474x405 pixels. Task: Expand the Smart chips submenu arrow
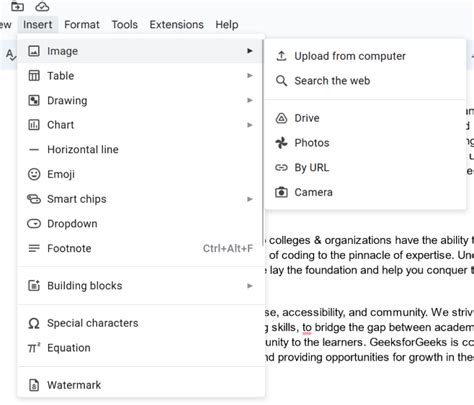tap(250, 199)
